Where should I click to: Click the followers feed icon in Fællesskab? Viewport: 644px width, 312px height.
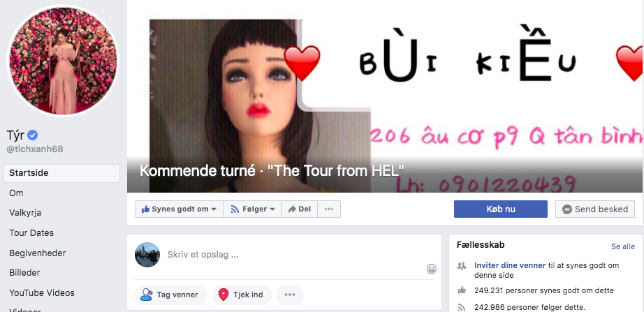point(462,308)
